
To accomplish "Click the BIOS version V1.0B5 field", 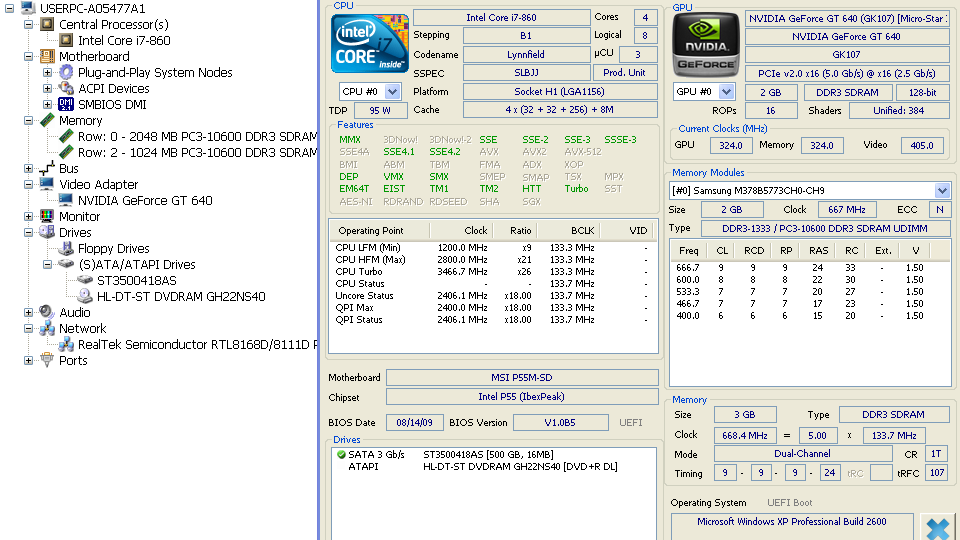I will [x=560, y=422].
